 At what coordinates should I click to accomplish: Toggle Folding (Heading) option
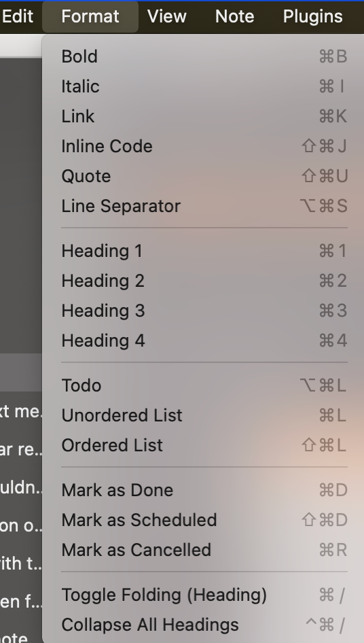coord(204,595)
